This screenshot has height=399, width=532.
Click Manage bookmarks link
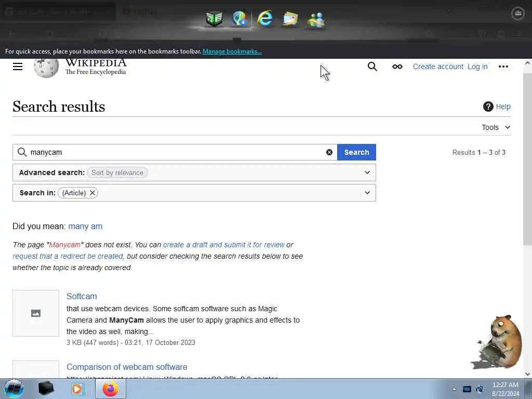[232, 51]
